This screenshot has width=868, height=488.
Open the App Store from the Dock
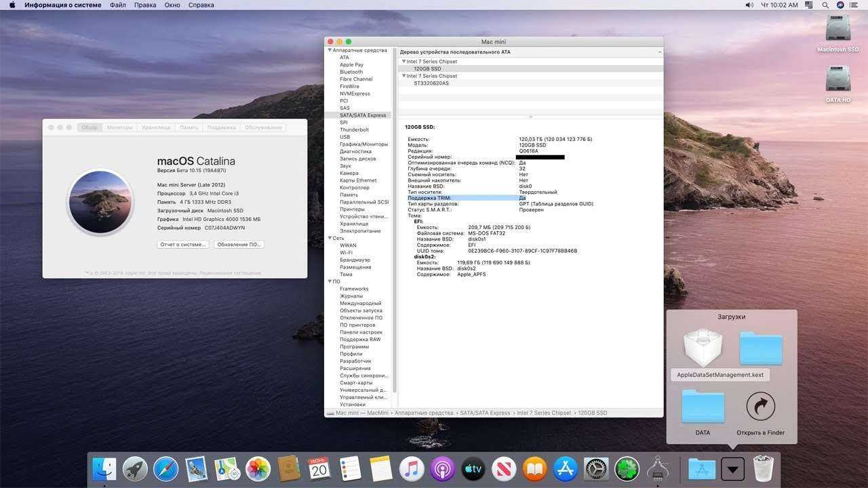tap(566, 468)
